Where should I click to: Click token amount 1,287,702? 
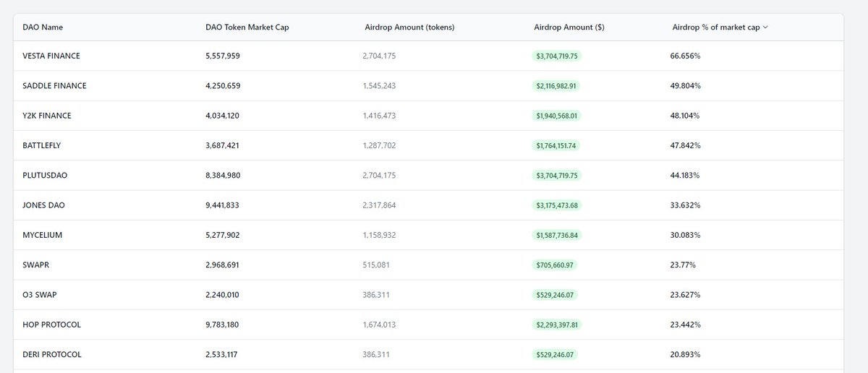[379, 145]
